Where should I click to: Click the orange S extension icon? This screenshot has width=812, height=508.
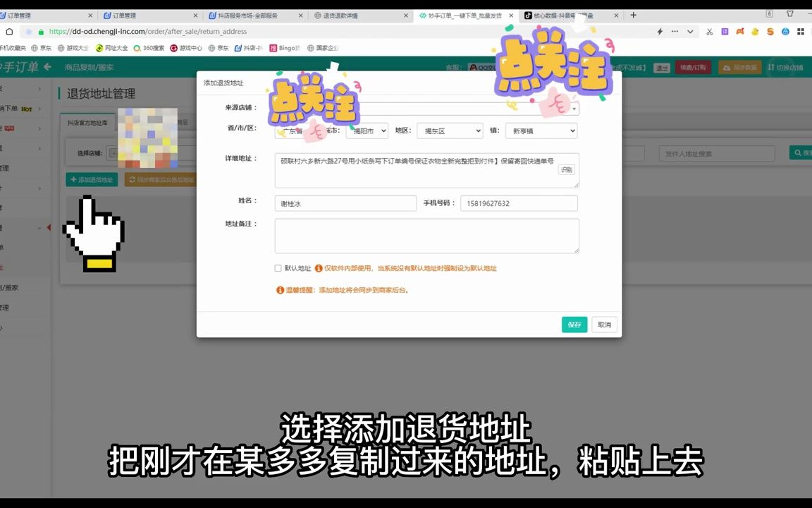tap(770, 32)
